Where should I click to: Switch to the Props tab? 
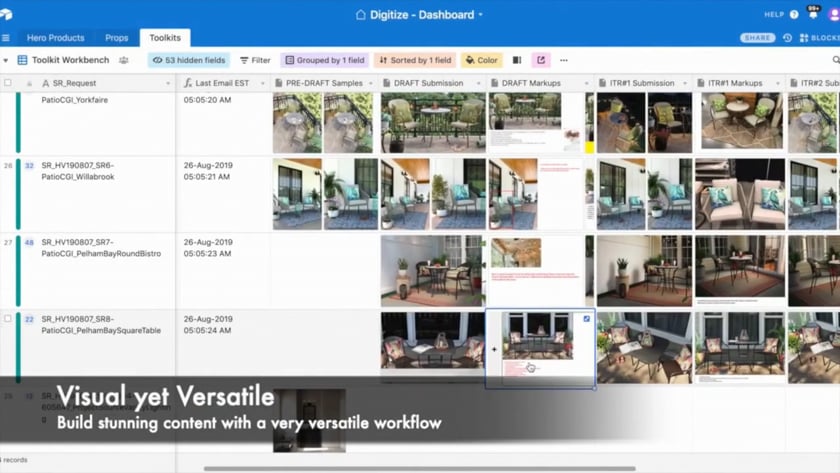[116, 38]
